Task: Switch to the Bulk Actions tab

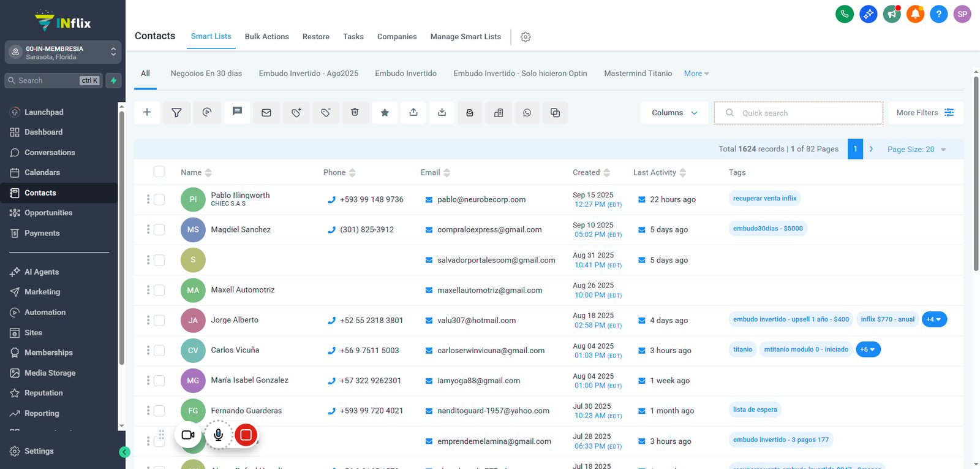Action: click(x=266, y=37)
